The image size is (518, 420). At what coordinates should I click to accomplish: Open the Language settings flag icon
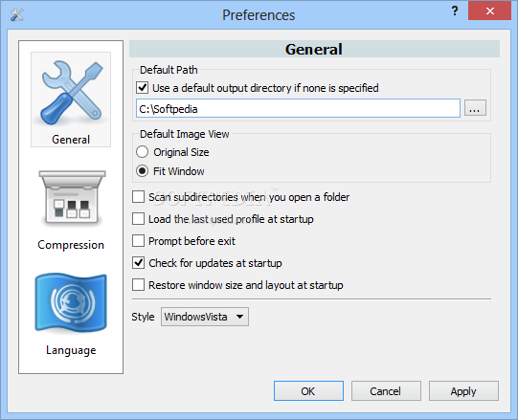click(x=71, y=302)
